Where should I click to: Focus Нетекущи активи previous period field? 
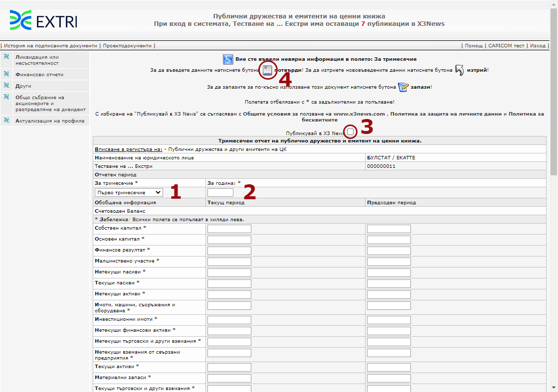tap(388, 294)
